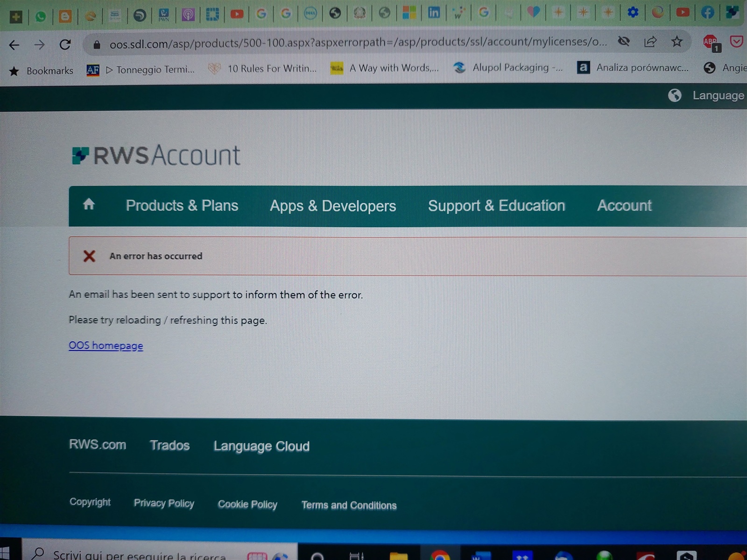Reload the current page
The height and width of the screenshot is (560, 747).
65,45
